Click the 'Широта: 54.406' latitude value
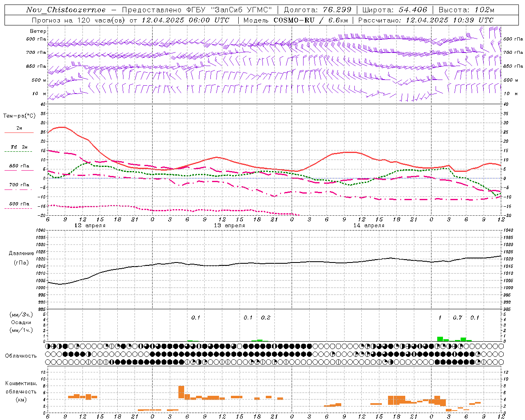 pyautogui.click(x=395, y=10)
